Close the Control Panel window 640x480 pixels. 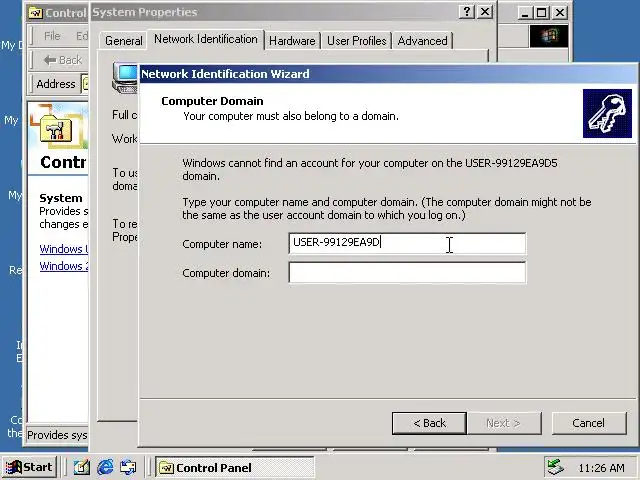[560, 13]
